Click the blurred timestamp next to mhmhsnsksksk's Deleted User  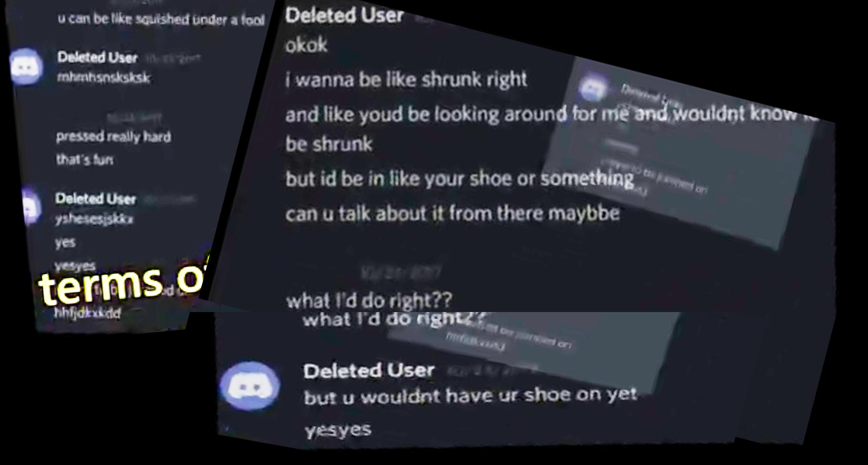tap(173, 57)
